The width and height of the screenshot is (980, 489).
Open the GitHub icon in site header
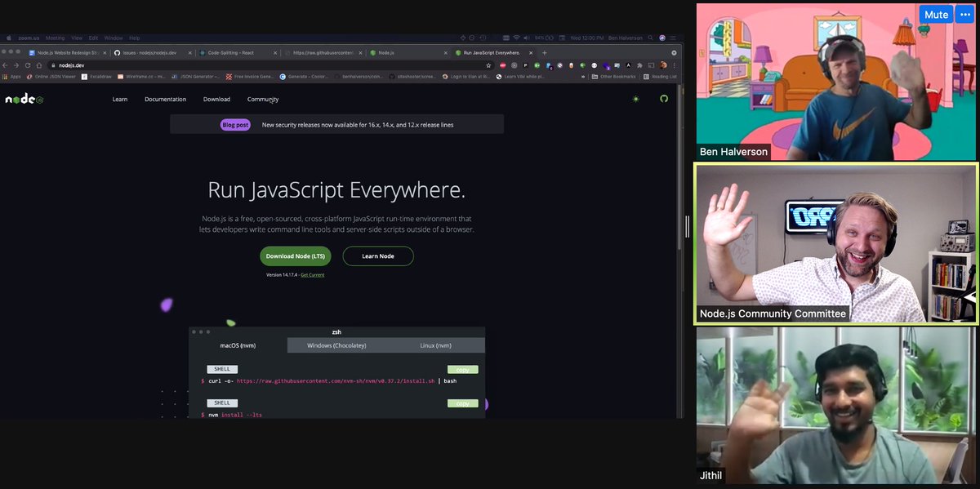pos(664,99)
